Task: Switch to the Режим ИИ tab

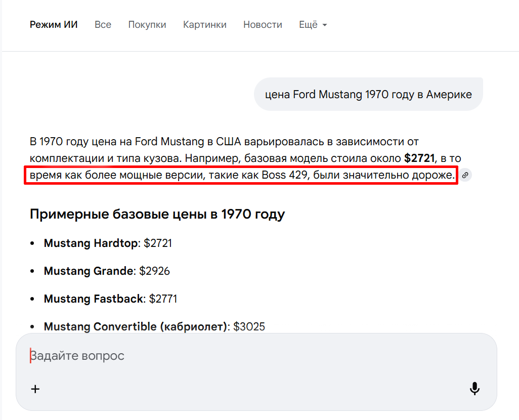Action: pos(54,25)
